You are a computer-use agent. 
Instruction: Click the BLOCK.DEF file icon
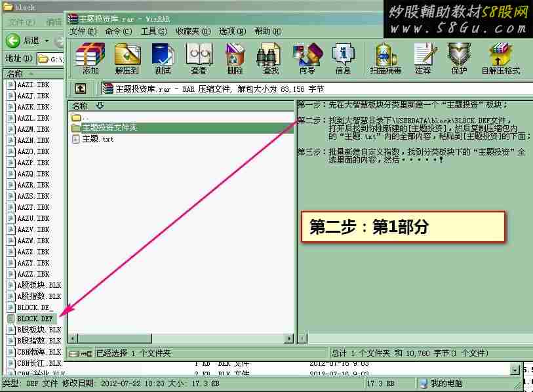click(11, 319)
